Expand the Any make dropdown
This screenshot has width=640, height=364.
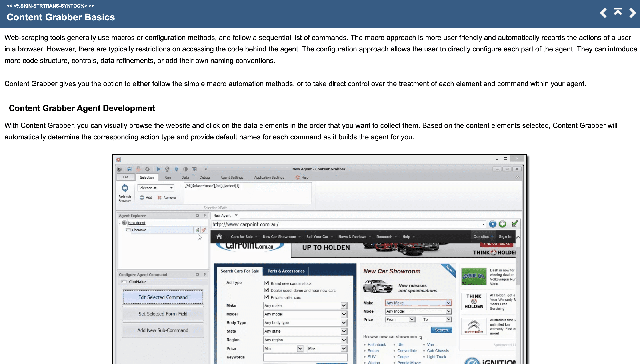tap(344, 305)
